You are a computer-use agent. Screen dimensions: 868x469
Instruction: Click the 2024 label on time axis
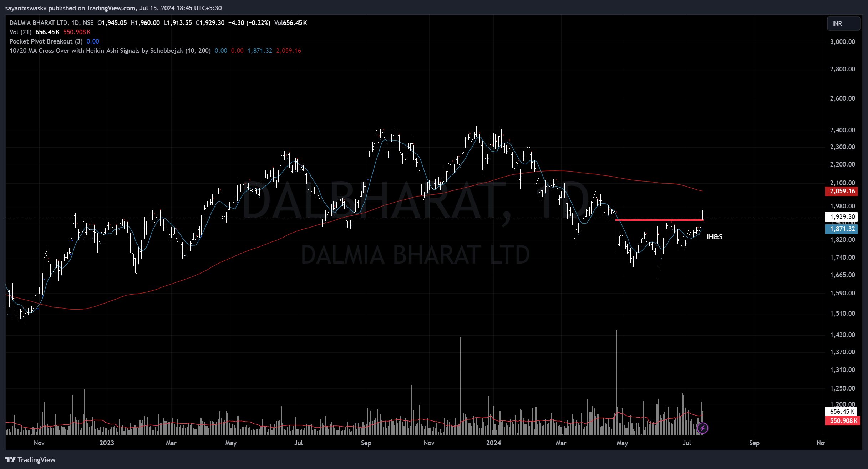click(493, 443)
